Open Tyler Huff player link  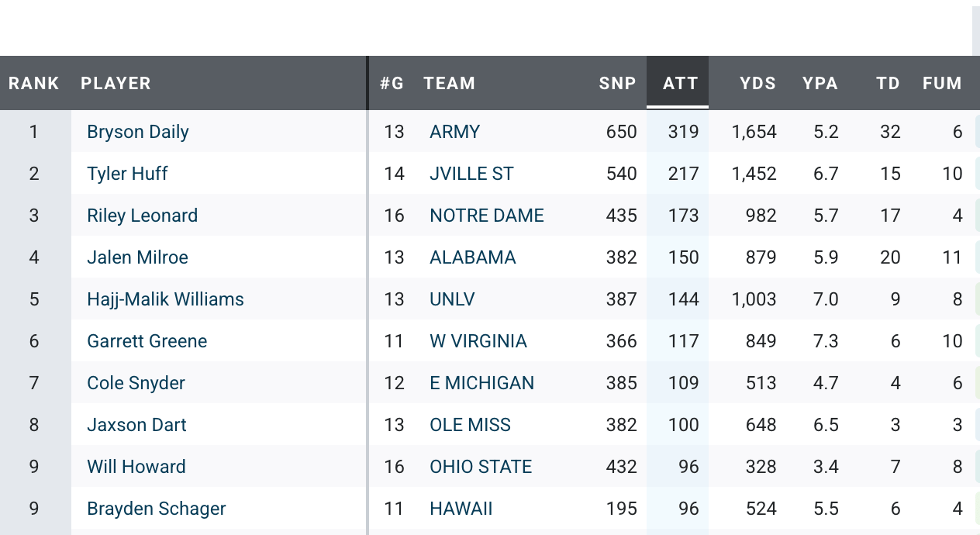tap(127, 174)
